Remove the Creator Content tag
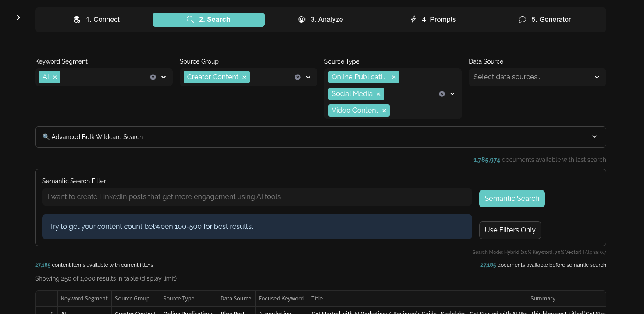Viewport: 644px width, 314px height. (244, 77)
